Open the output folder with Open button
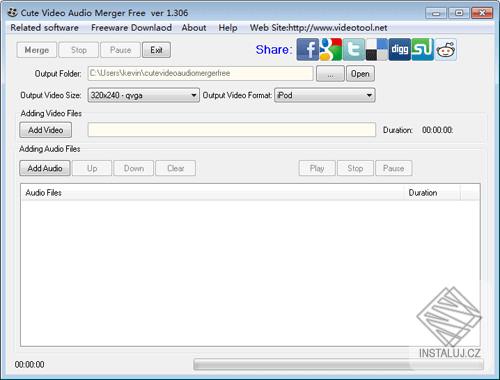This screenshot has height=380, width=500. tap(360, 74)
